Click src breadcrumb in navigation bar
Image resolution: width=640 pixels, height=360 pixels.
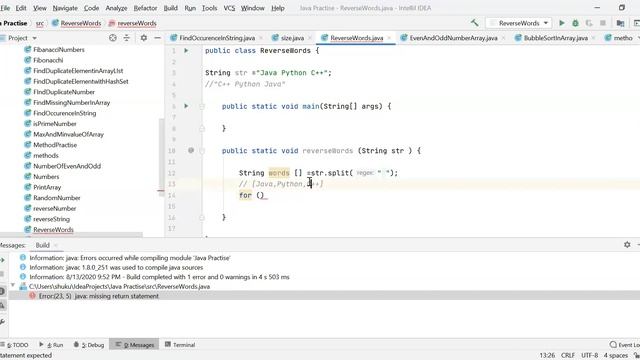click(40, 23)
